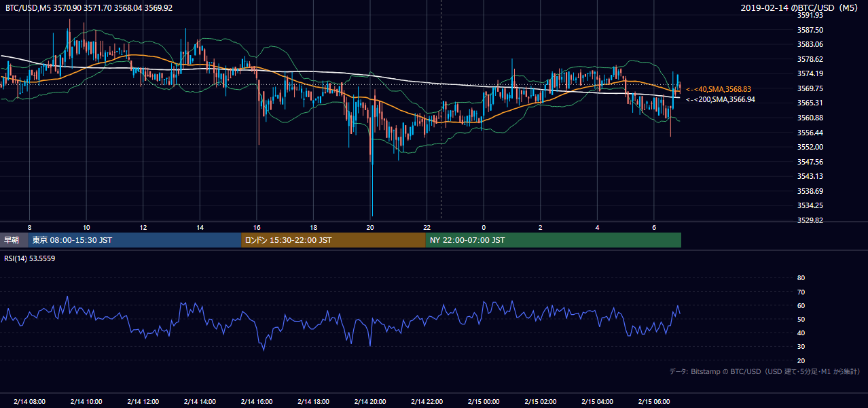Viewport: 868px width, 408px height.
Task: Click the RSI 80 level label
Action: (801, 278)
